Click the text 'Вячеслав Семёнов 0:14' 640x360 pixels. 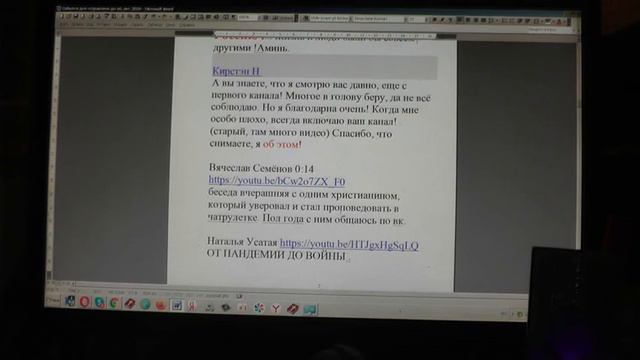[x=261, y=168]
